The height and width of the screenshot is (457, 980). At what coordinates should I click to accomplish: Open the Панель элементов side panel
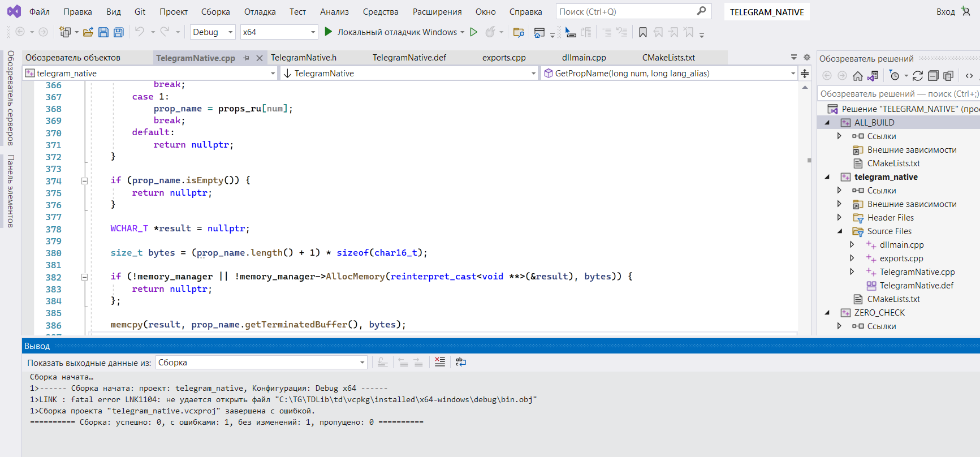(11, 191)
